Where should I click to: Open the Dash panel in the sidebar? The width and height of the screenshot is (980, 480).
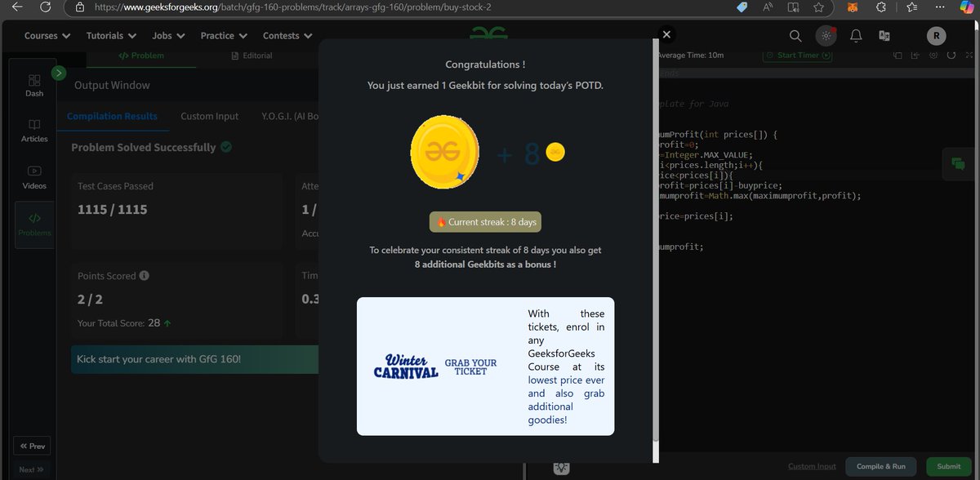[33, 85]
